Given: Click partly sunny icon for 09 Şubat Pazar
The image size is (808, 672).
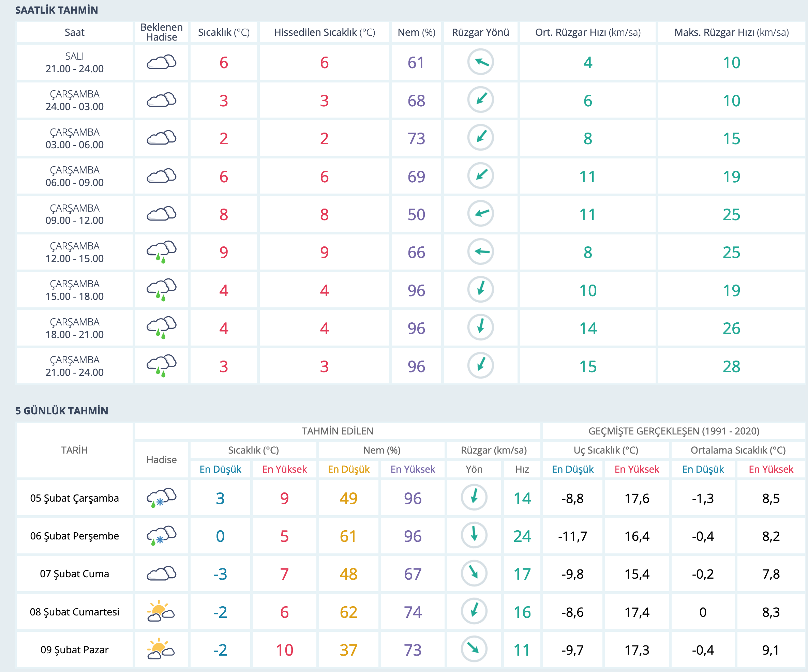Looking at the screenshot, I should tap(161, 649).
